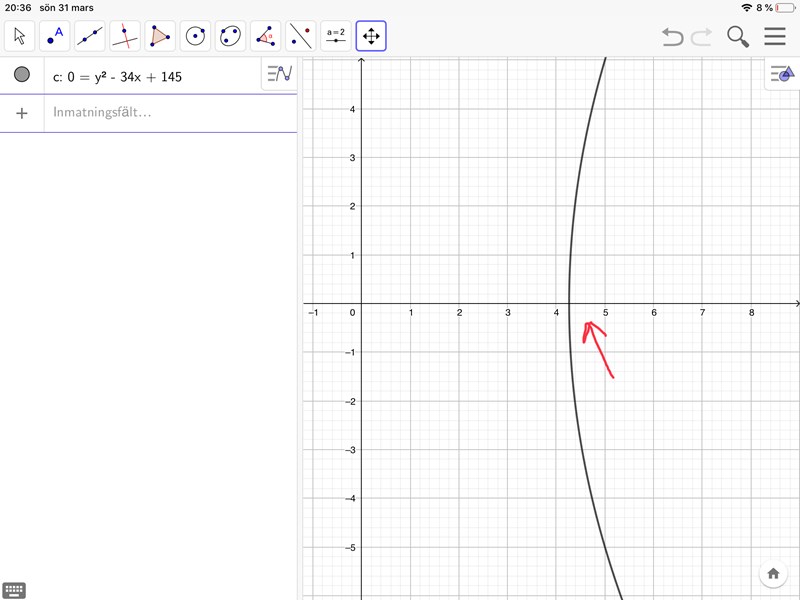Choose the Line through two points tool
The image size is (800, 600).
(90, 37)
